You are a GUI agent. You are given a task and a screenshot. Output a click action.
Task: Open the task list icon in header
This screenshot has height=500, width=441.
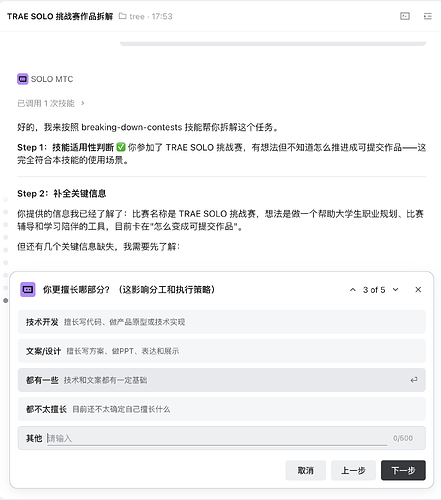click(x=428, y=16)
